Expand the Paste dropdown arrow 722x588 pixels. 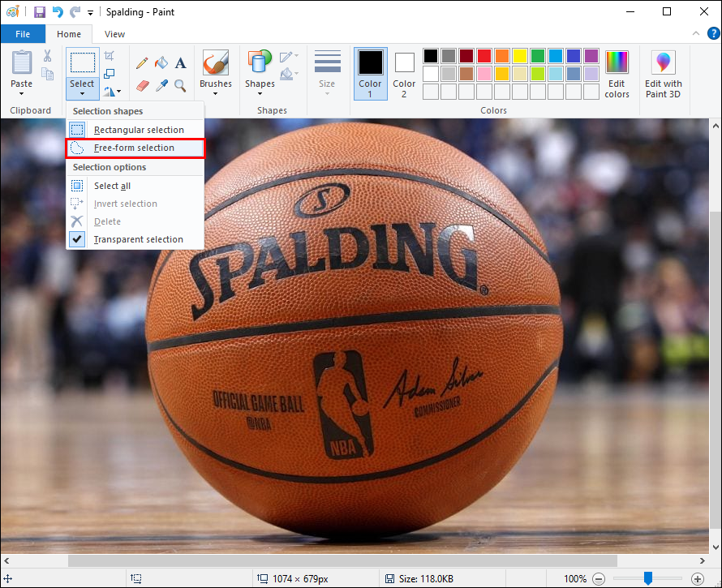22,92
